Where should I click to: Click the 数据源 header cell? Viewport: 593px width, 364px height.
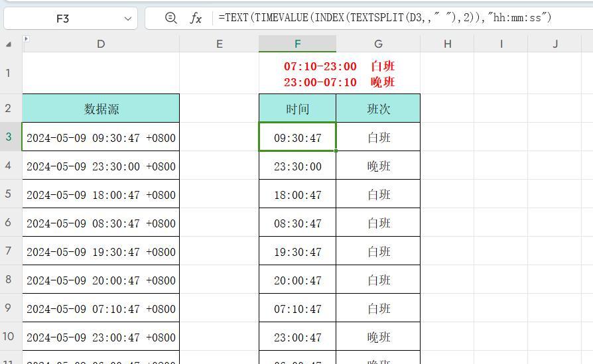tap(101, 109)
